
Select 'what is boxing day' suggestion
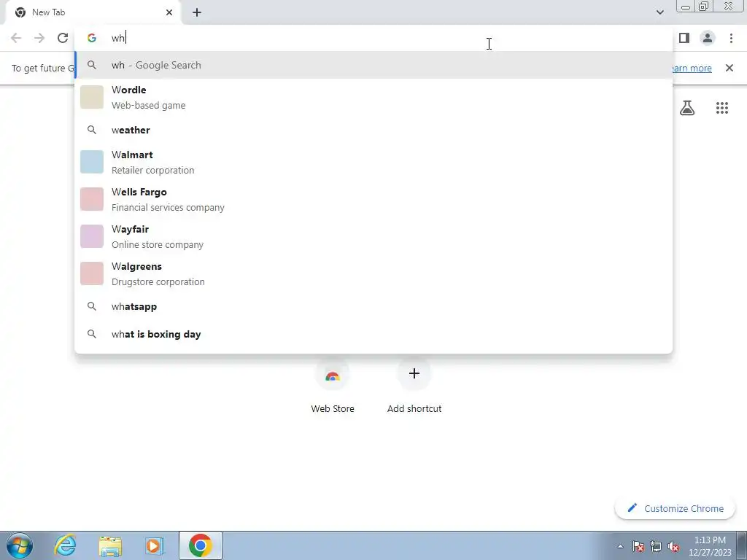coord(373,334)
